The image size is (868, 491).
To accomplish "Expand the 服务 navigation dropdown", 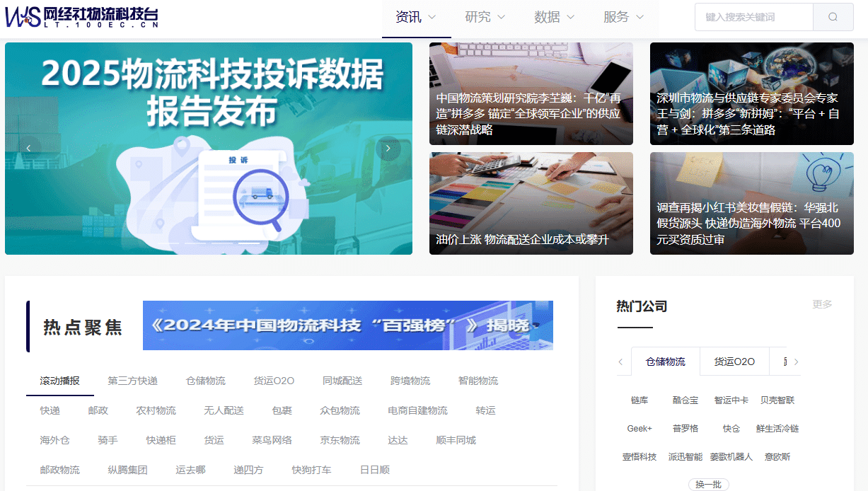I will [x=624, y=17].
